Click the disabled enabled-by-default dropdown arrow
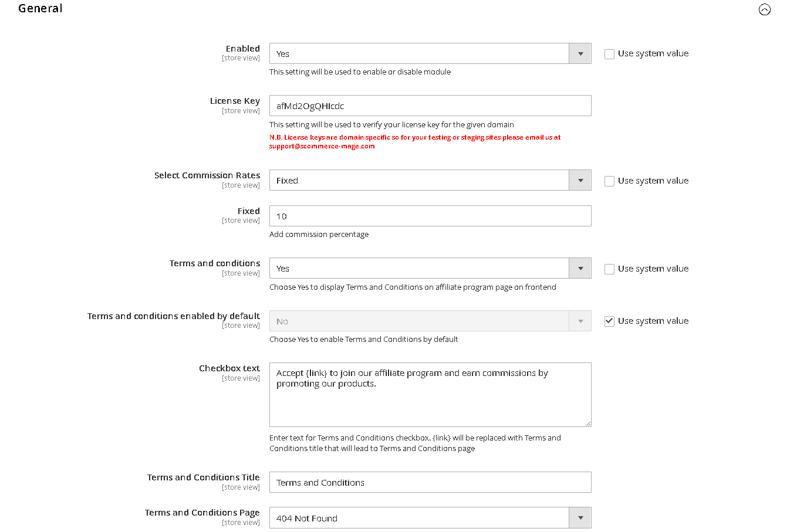Screen dimensions: 797x532 pyautogui.click(x=580, y=321)
